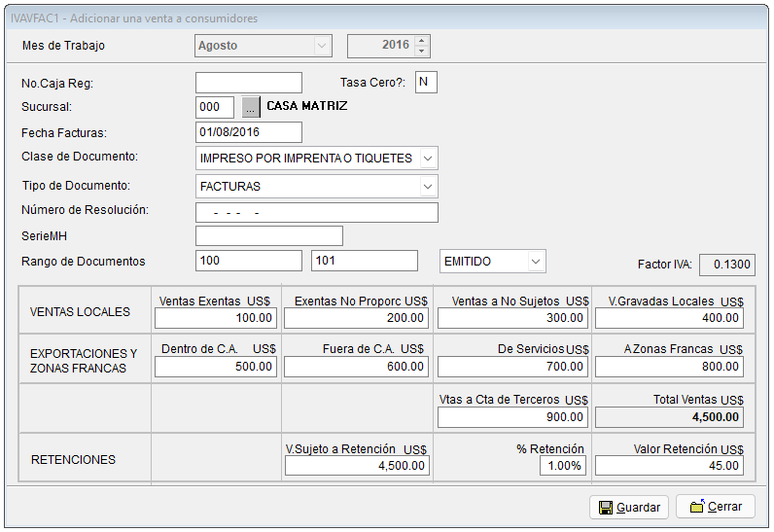Screen dimensions: 774x532
Task: Click the VENTAS LOCALES row label
Action: tap(80, 312)
